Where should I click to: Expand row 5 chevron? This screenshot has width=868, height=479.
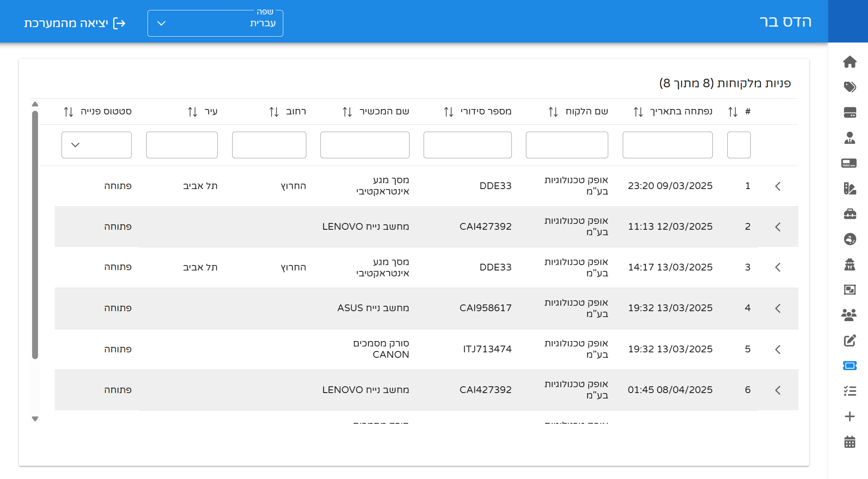tap(778, 349)
